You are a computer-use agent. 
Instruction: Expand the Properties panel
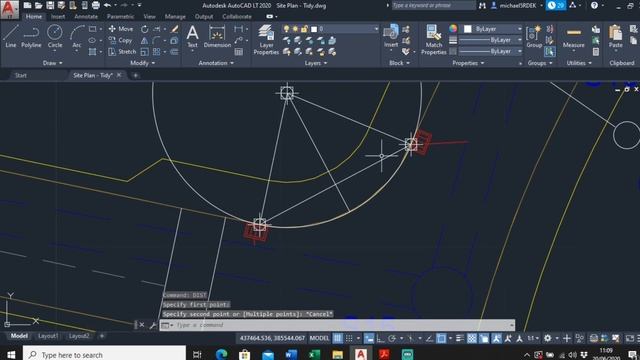click(468, 63)
